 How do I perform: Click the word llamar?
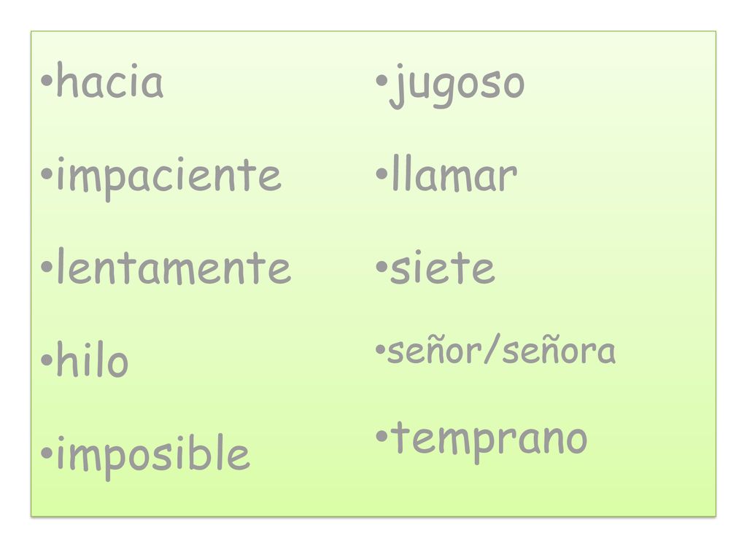click(x=454, y=173)
